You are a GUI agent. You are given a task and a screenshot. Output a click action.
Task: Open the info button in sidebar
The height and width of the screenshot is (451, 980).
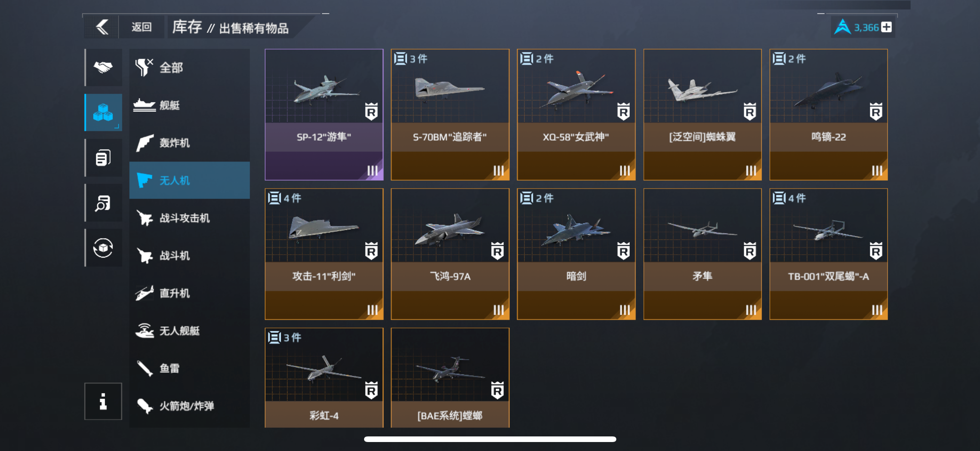pos(103,401)
